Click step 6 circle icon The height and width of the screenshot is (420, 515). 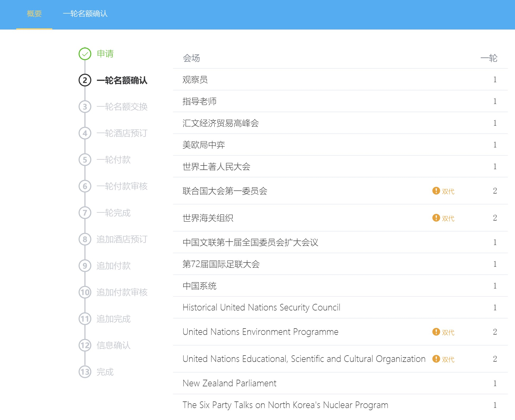pos(85,186)
